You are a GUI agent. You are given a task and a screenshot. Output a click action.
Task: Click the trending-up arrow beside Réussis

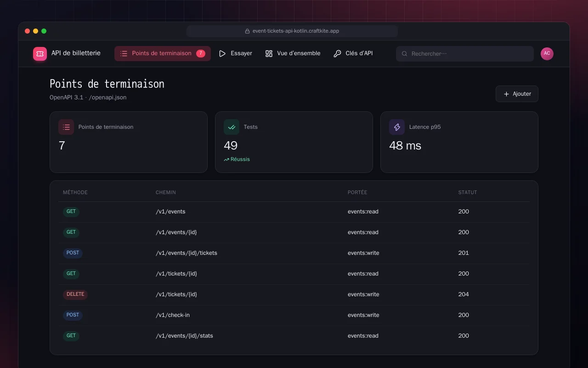click(x=226, y=160)
